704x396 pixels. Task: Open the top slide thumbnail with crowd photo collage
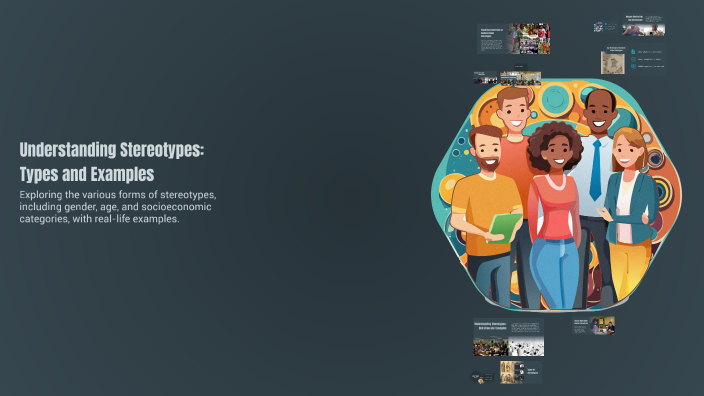(x=514, y=39)
